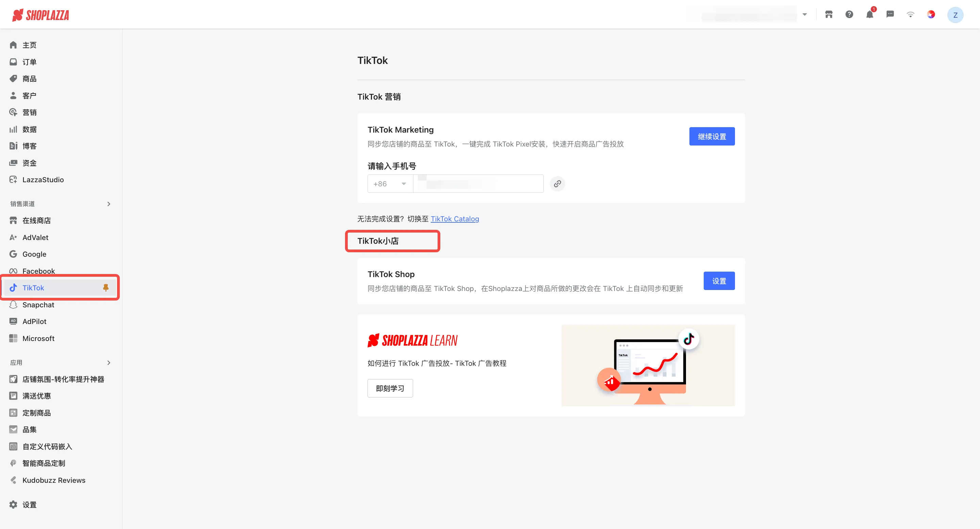
Task: Open 客户 in the sidebar
Action: [x=30, y=96]
